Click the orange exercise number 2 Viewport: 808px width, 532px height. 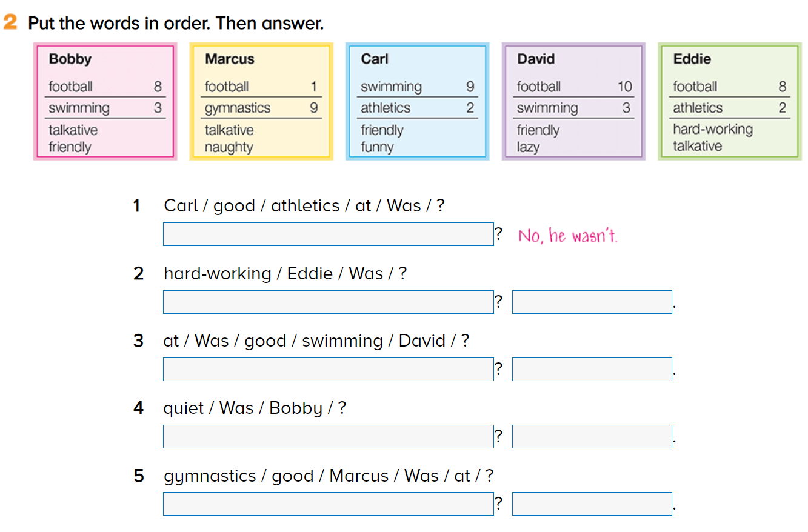pyautogui.click(x=11, y=23)
